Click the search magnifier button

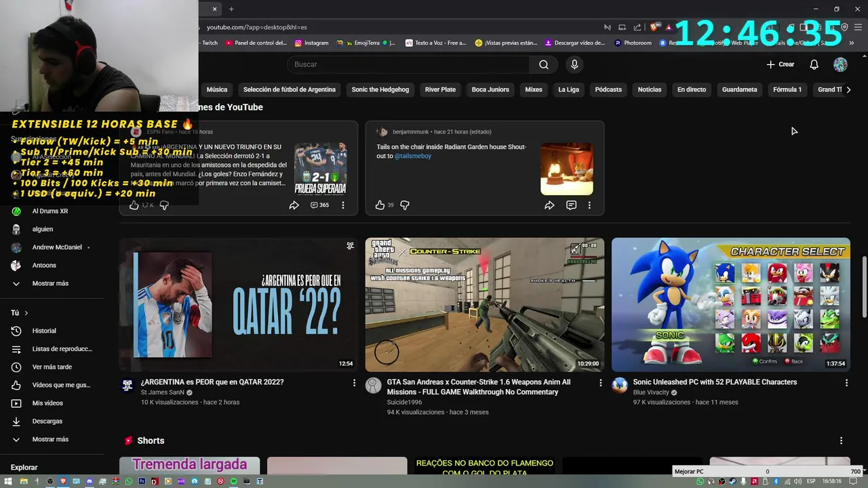(544, 64)
